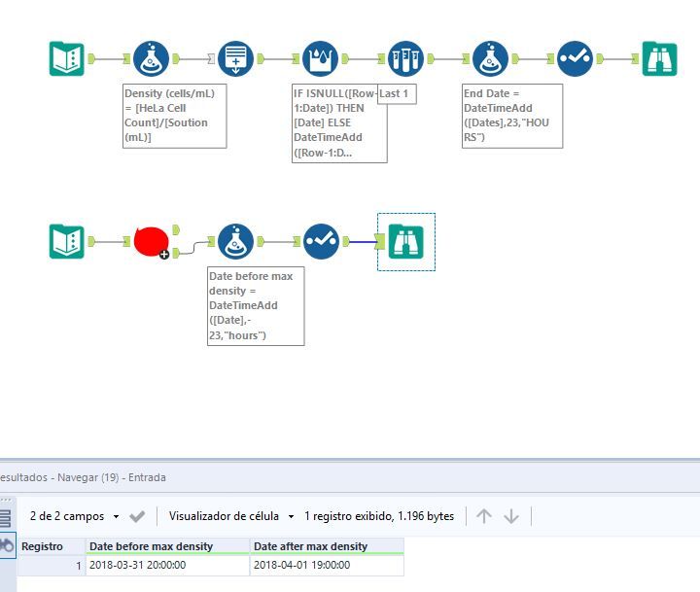Click the binoculars data view icon in results sidebar
Screen dimensions: 700x592
pyautogui.click(x=7, y=545)
